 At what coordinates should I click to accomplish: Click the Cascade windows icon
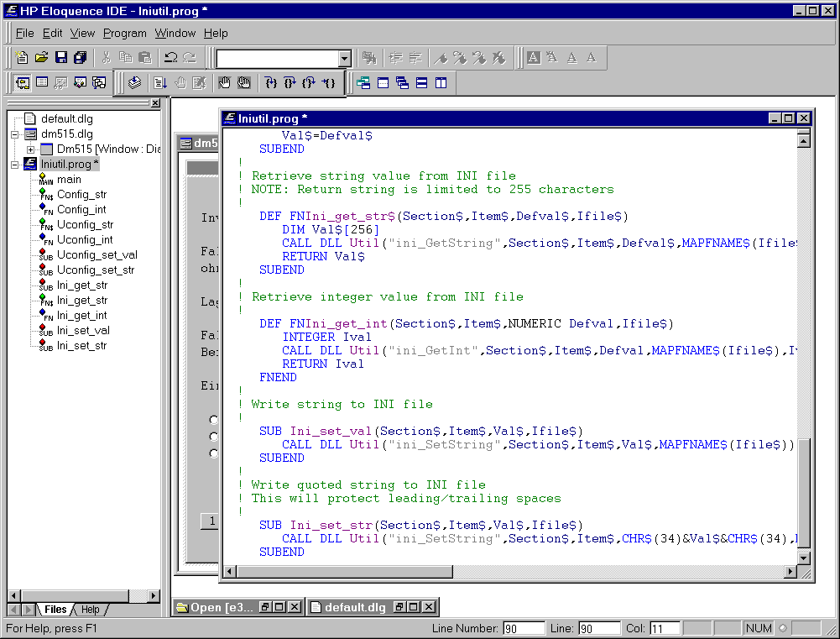[x=402, y=82]
